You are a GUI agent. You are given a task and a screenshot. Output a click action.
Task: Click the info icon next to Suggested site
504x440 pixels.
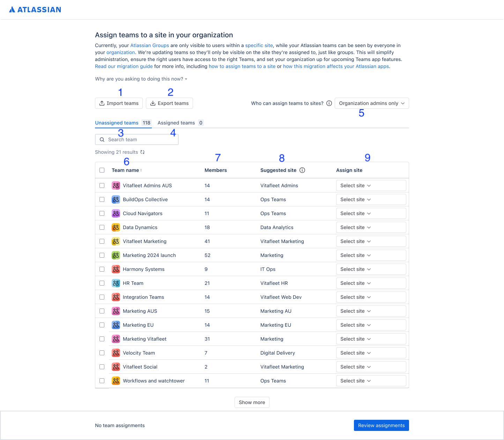point(302,170)
